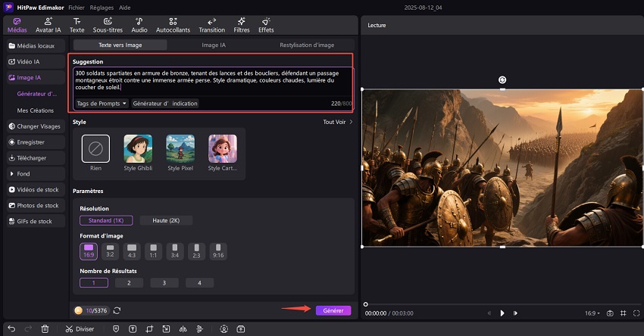Open the Aide menu

(125, 8)
